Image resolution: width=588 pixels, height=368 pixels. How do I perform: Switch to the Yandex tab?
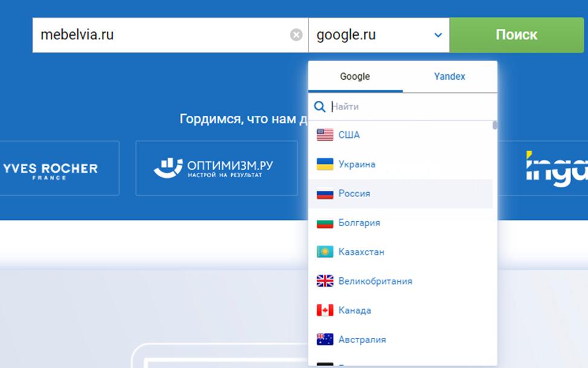tap(450, 77)
